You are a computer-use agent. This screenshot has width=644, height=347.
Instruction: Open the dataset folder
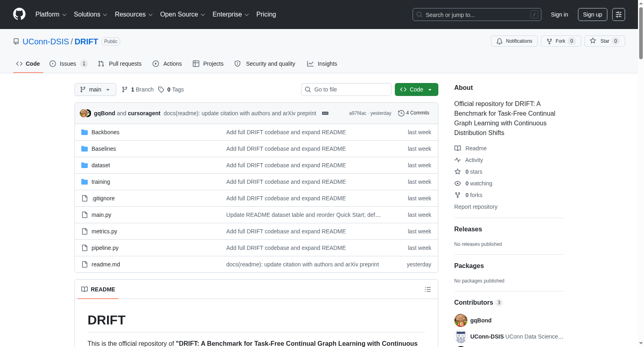[x=101, y=165]
